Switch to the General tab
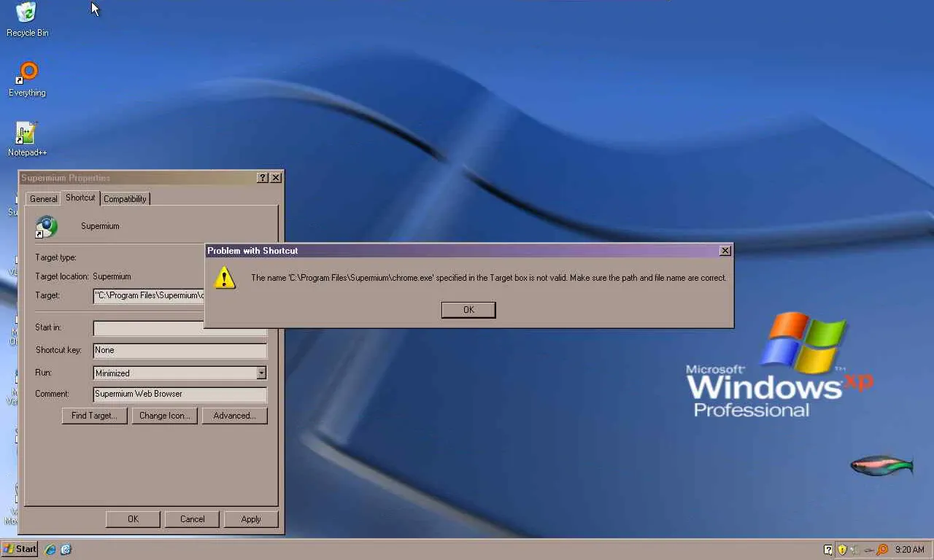 pyautogui.click(x=44, y=199)
